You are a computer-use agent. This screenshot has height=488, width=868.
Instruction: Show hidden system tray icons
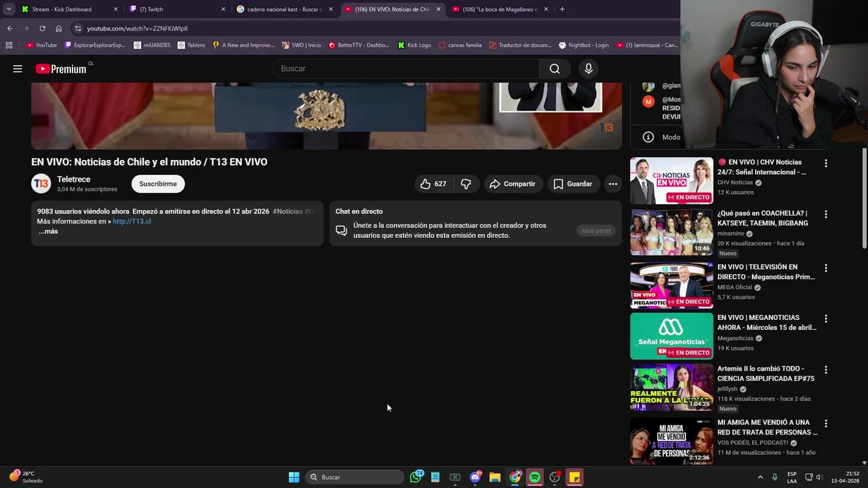[760, 477]
